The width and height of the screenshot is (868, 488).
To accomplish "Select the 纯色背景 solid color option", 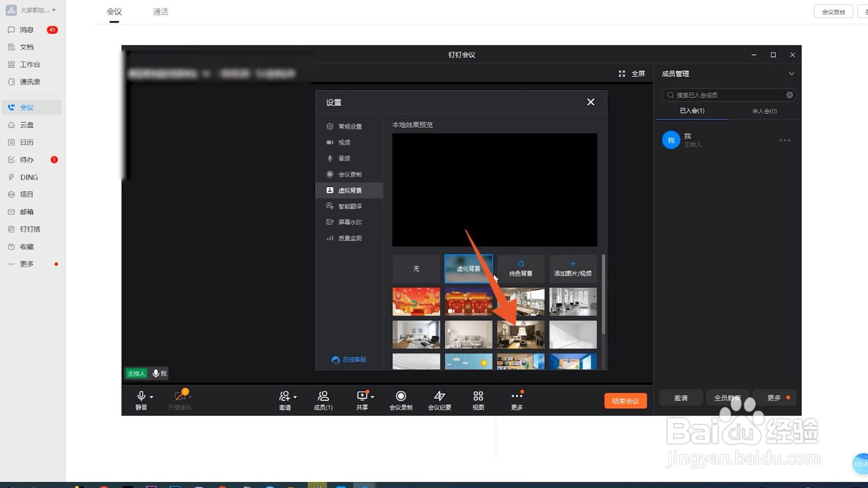I will [x=521, y=268].
